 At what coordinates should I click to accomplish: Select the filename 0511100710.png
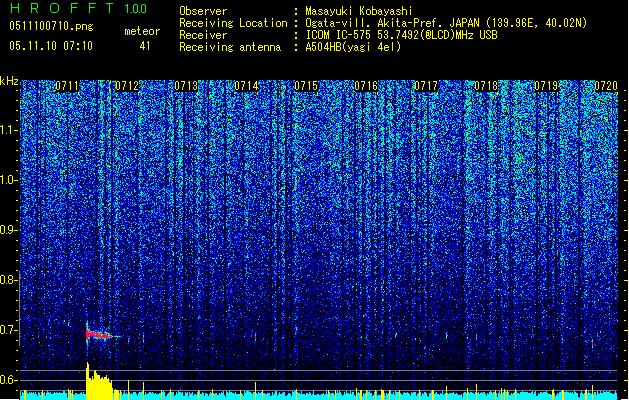coord(51,26)
